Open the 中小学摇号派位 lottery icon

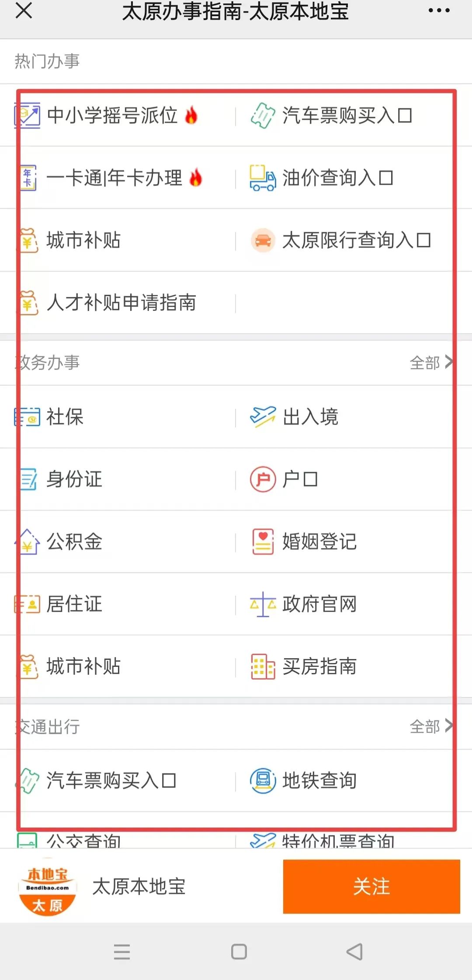point(27,115)
